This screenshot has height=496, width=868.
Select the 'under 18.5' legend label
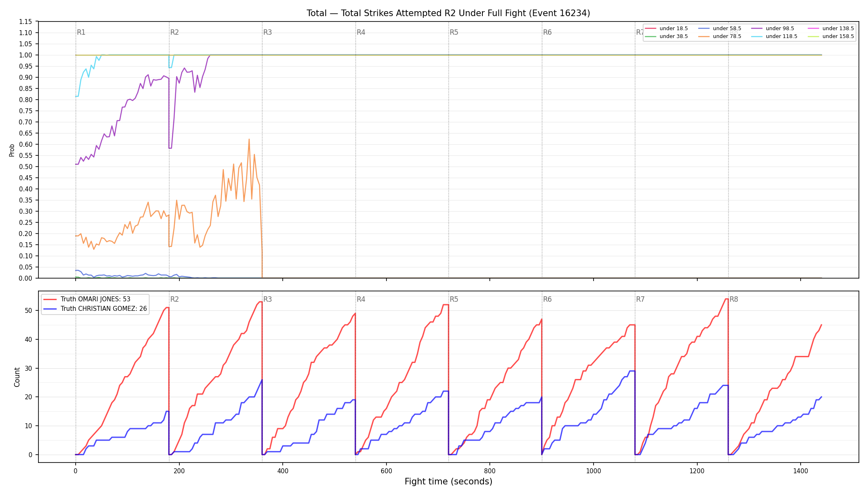pyautogui.click(x=674, y=29)
